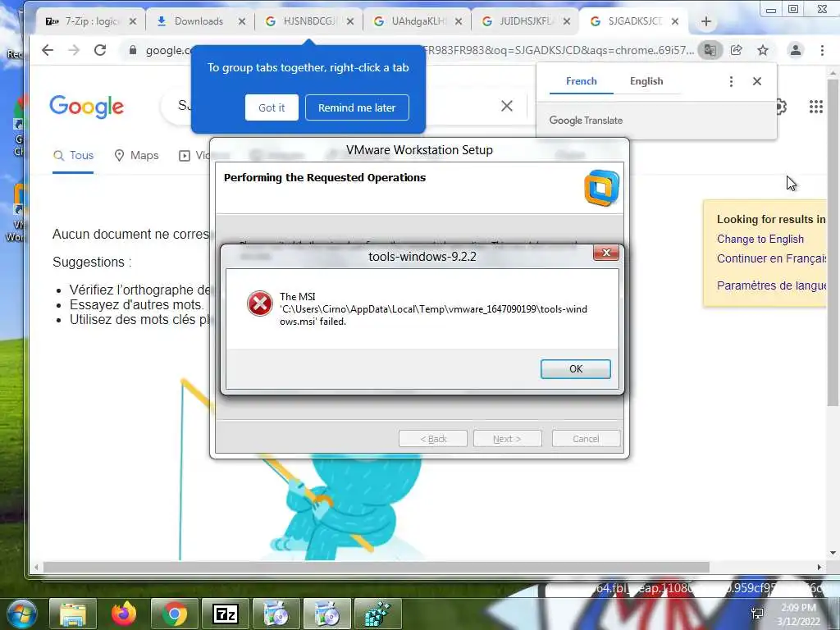This screenshot has width=840, height=630.
Task: Close the Downloads tab
Action: click(242, 21)
